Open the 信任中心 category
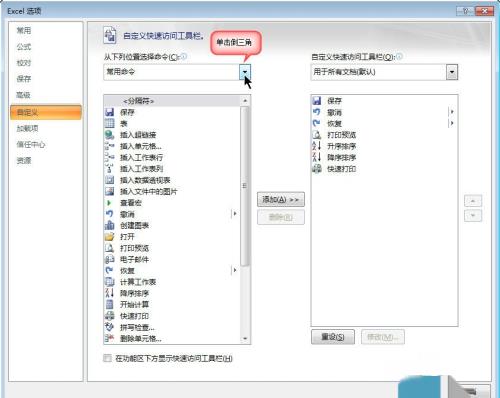 pos(46,144)
